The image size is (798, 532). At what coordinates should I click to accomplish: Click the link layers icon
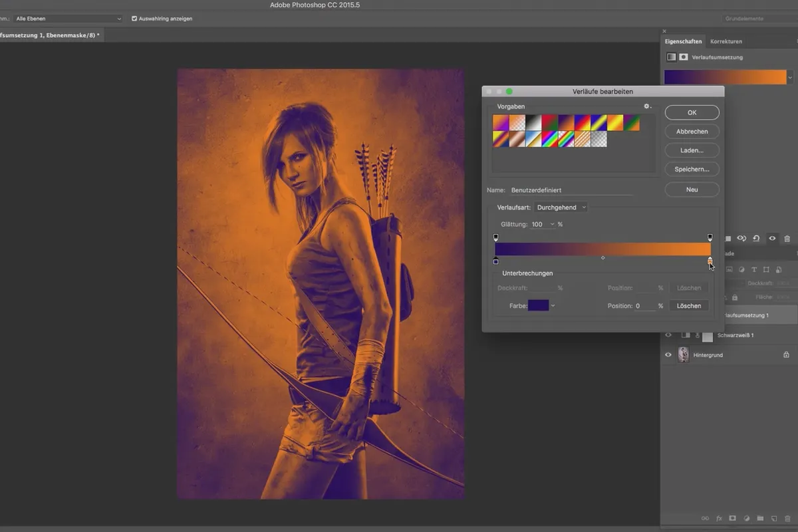[x=705, y=518]
